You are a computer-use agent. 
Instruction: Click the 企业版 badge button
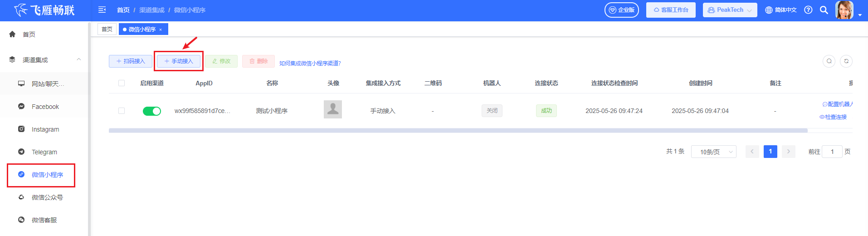click(x=622, y=10)
